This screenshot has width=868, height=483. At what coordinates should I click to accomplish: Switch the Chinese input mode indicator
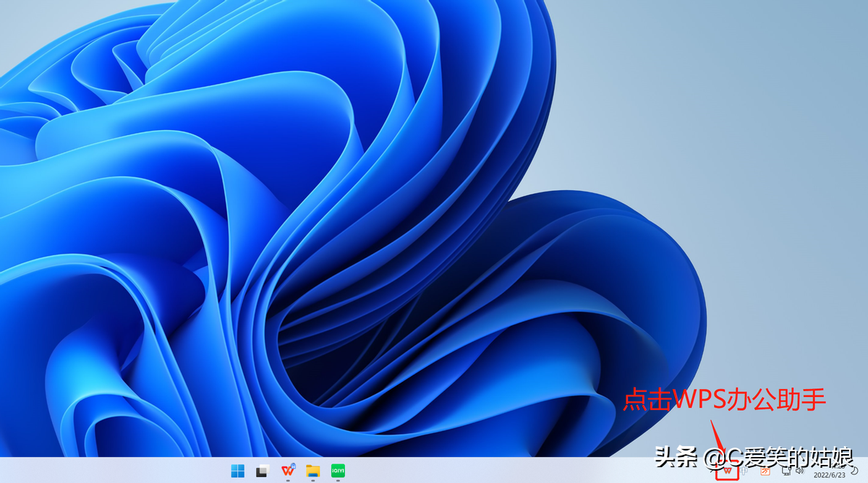744,471
